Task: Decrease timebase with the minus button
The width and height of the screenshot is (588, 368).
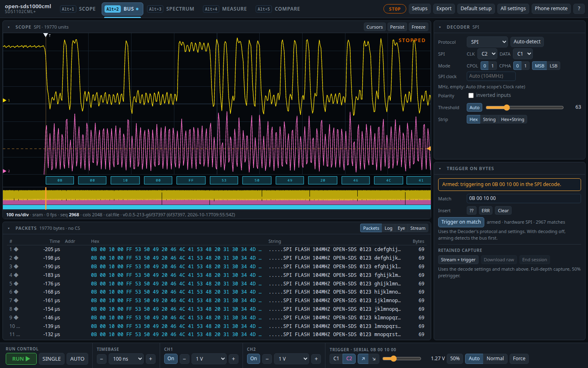Action: [102, 359]
